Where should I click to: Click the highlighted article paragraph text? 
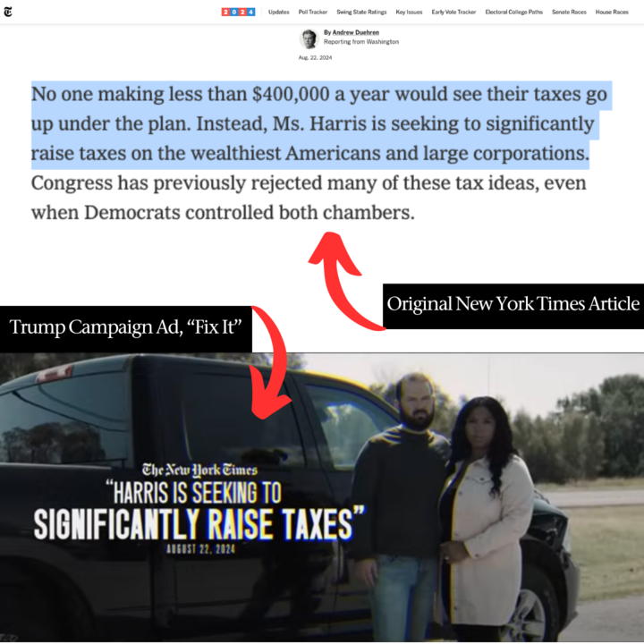(x=321, y=125)
